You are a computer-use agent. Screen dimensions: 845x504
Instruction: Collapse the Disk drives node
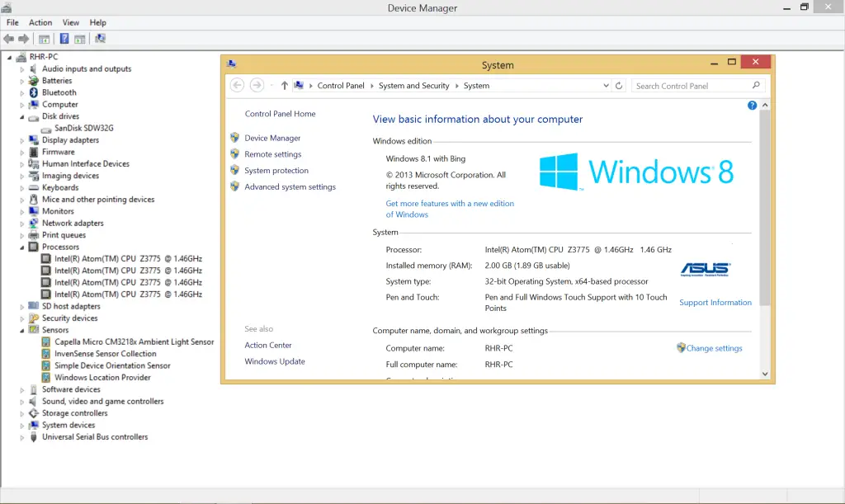coord(22,117)
